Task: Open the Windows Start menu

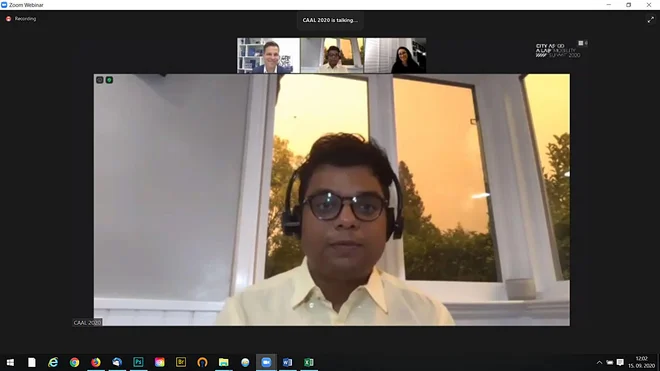Action: tap(11, 362)
